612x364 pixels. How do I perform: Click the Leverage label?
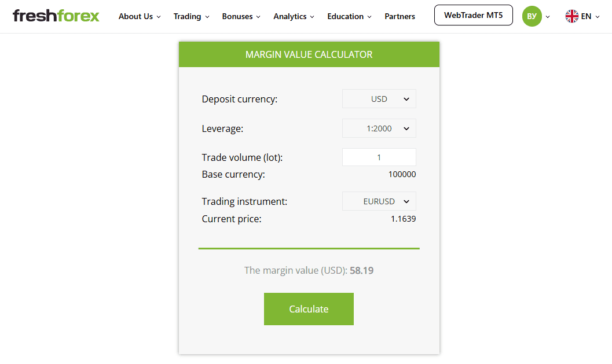pos(222,128)
